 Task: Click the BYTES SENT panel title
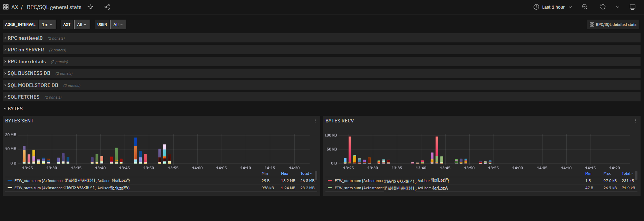coord(19,121)
